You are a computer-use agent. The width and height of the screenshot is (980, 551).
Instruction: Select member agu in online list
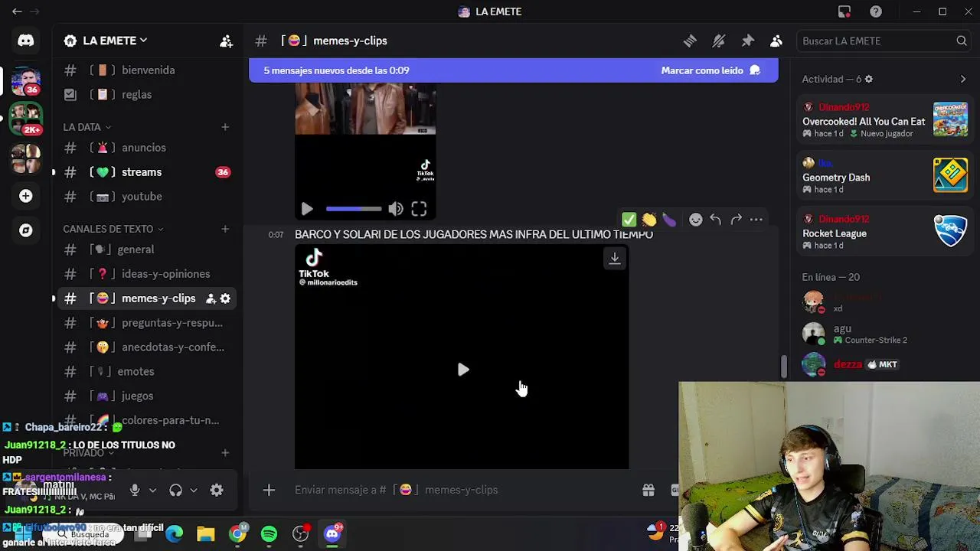[x=884, y=334]
